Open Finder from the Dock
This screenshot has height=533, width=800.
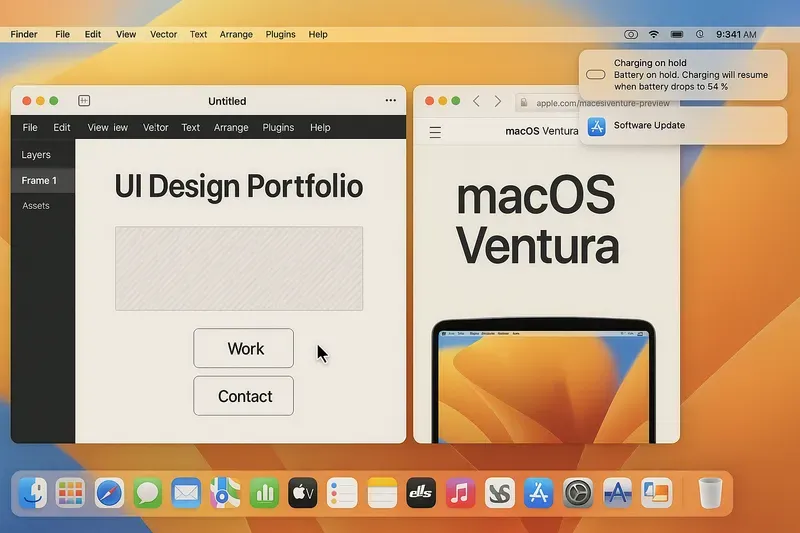point(33,493)
